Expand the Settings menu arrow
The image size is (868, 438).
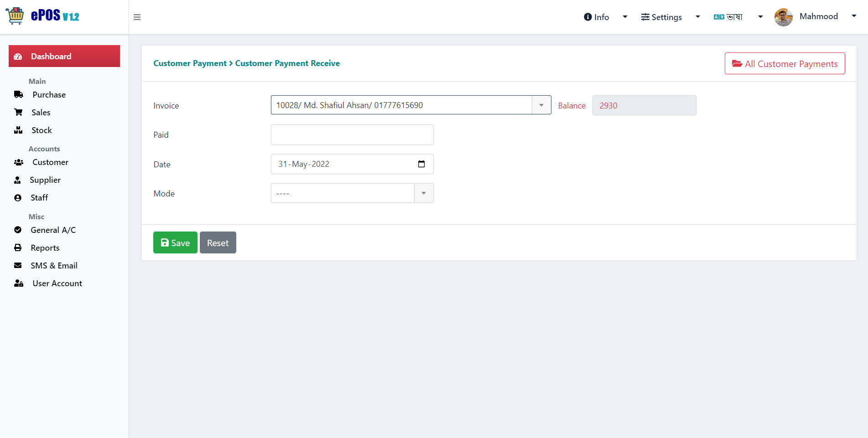[x=698, y=17]
